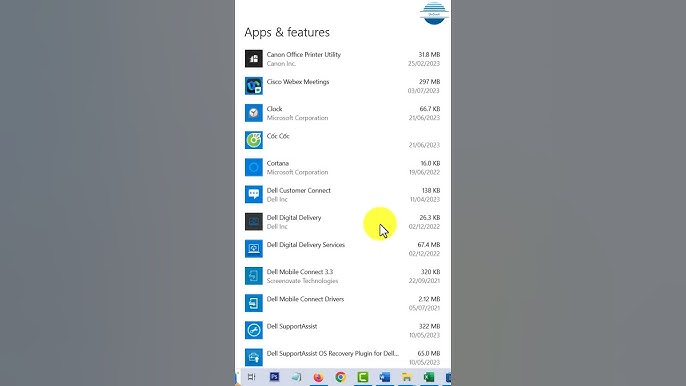This screenshot has height=386, width=686.
Task: Select the "Canon Office Printer Utility" app name
Action: point(304,55)
